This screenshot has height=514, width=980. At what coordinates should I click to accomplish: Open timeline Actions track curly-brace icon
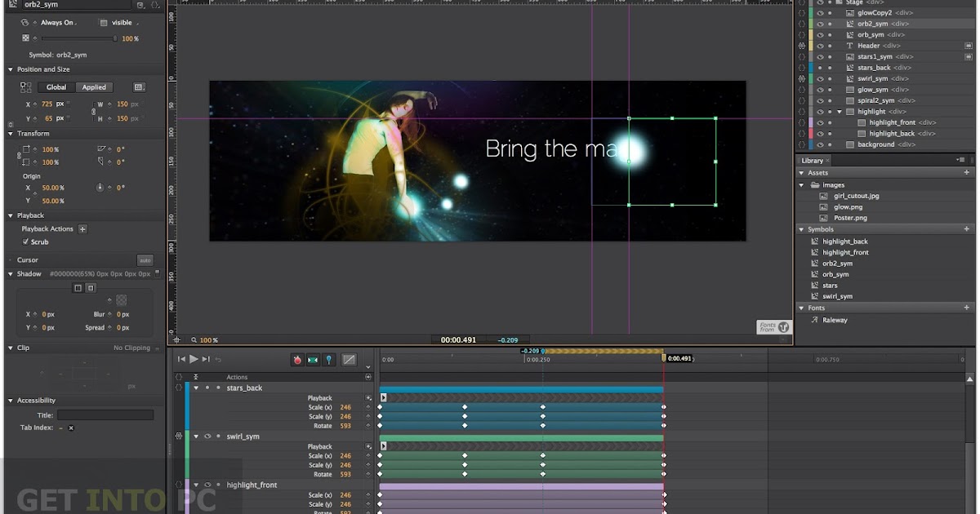(x=179, y=377)
